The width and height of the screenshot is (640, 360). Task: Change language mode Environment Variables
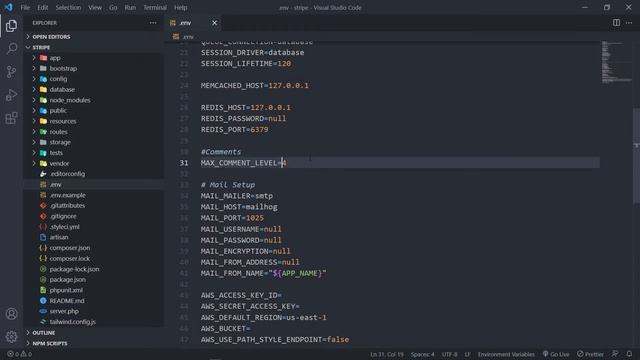click(506, 354)
